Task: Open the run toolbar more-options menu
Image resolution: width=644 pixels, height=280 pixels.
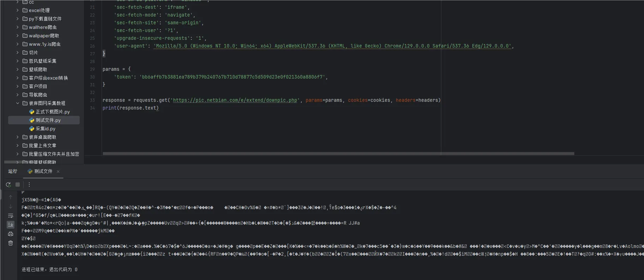Action: pyautogui.click(x=29, y=185)
